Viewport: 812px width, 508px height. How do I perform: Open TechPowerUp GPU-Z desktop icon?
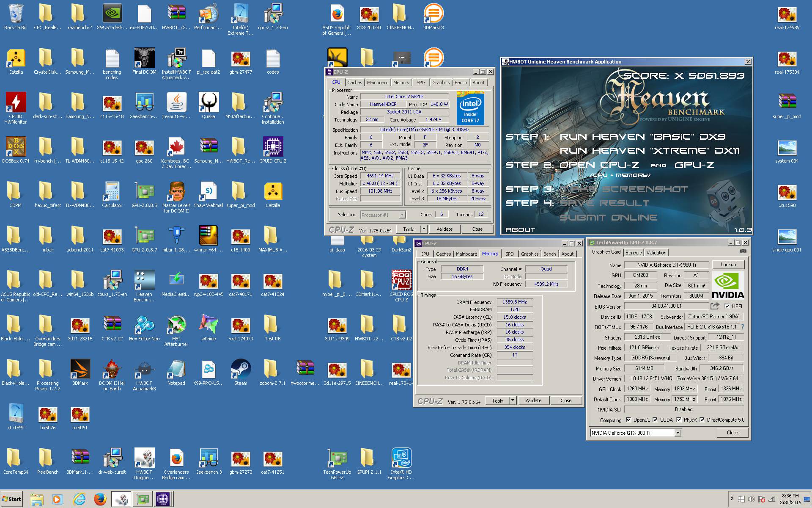[337, 464]
